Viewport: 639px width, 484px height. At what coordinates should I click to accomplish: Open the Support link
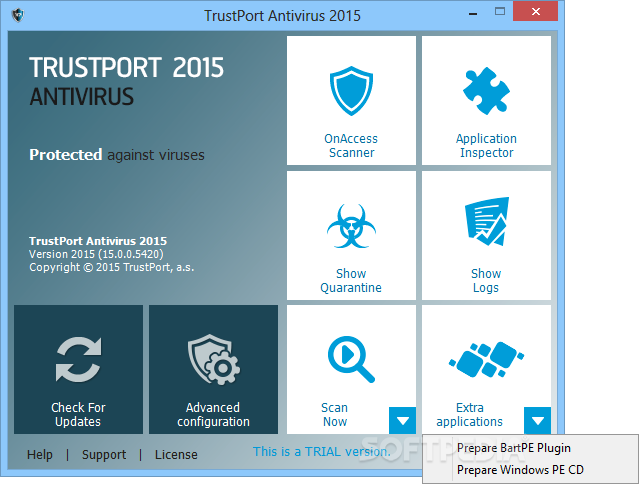click(104, 454)
